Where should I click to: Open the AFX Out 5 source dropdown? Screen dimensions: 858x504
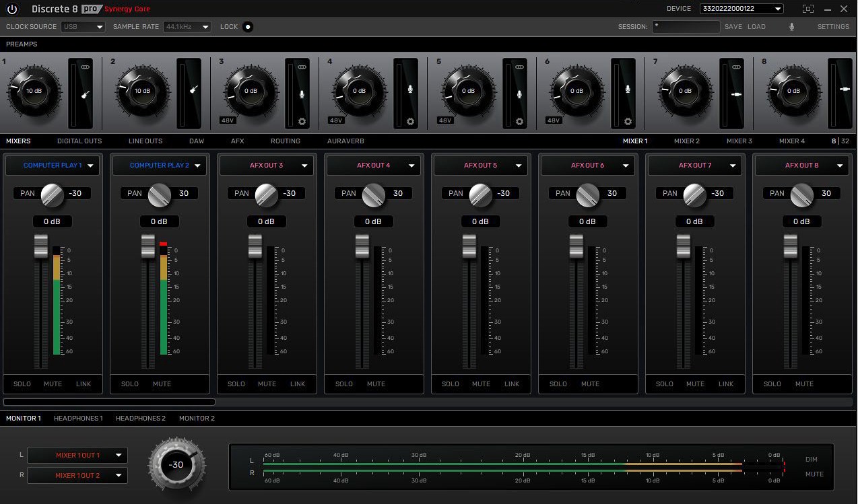tap(481, 166)
